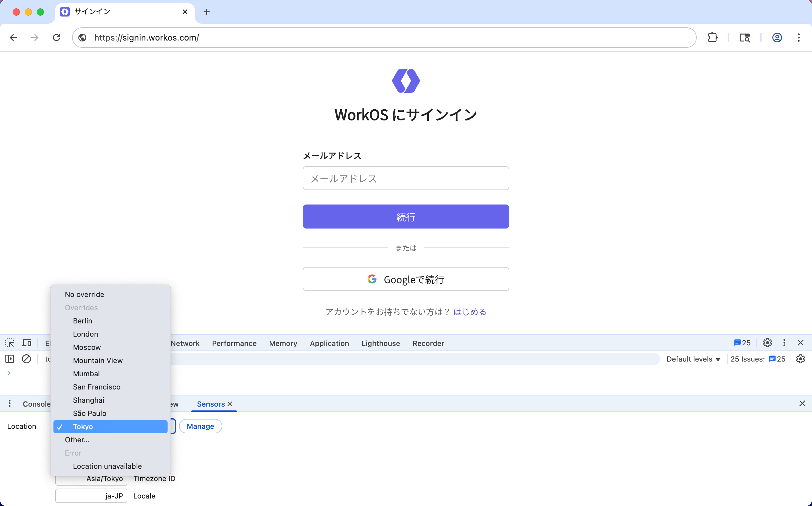This screenshot has width=812, height=506.
Task: Open DevTools settings gear icon
Action: click(767, 343)
